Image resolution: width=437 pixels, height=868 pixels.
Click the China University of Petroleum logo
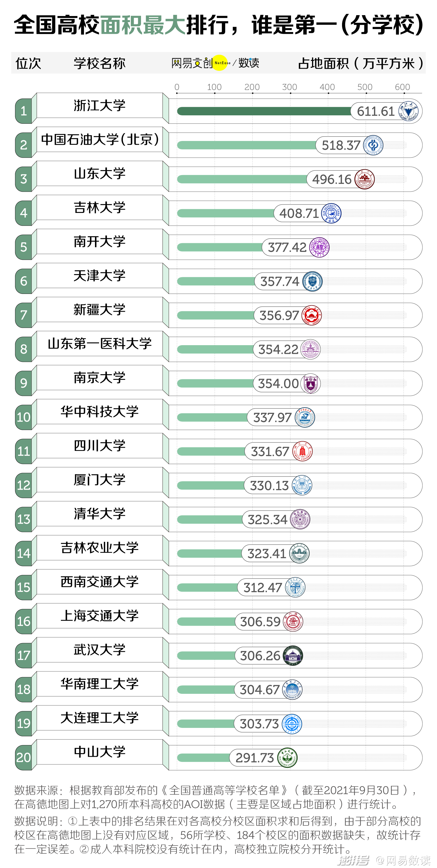[373, 145]
